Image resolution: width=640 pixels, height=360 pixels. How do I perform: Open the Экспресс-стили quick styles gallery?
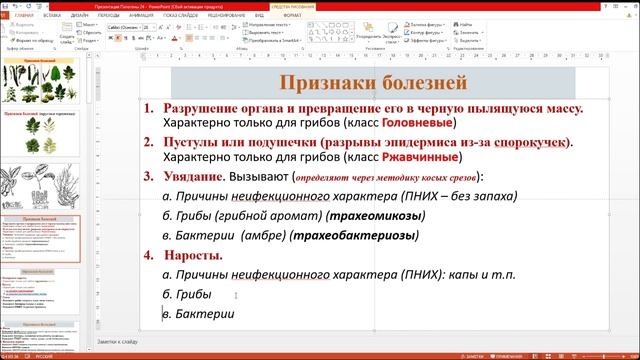point(392,33)
